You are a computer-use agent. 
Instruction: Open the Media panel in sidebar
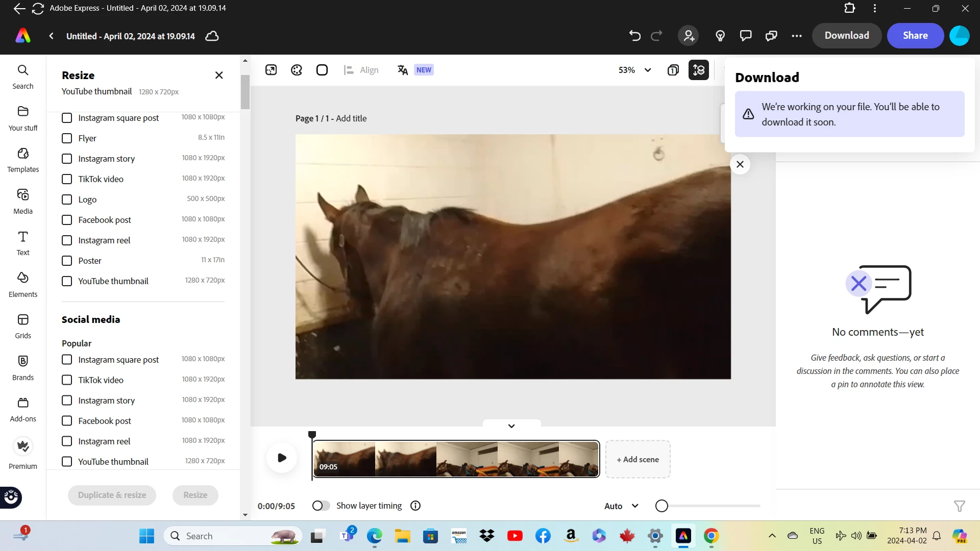tap(23, 201)
